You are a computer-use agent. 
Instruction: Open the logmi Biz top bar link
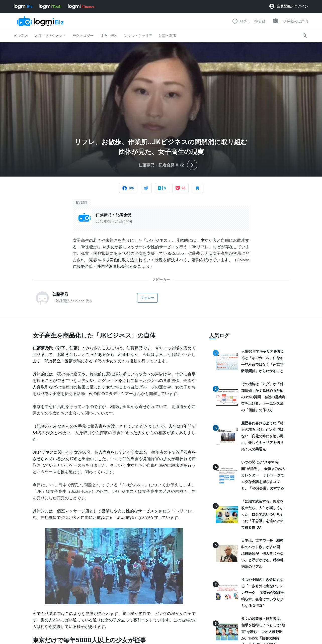click(23, 6)
